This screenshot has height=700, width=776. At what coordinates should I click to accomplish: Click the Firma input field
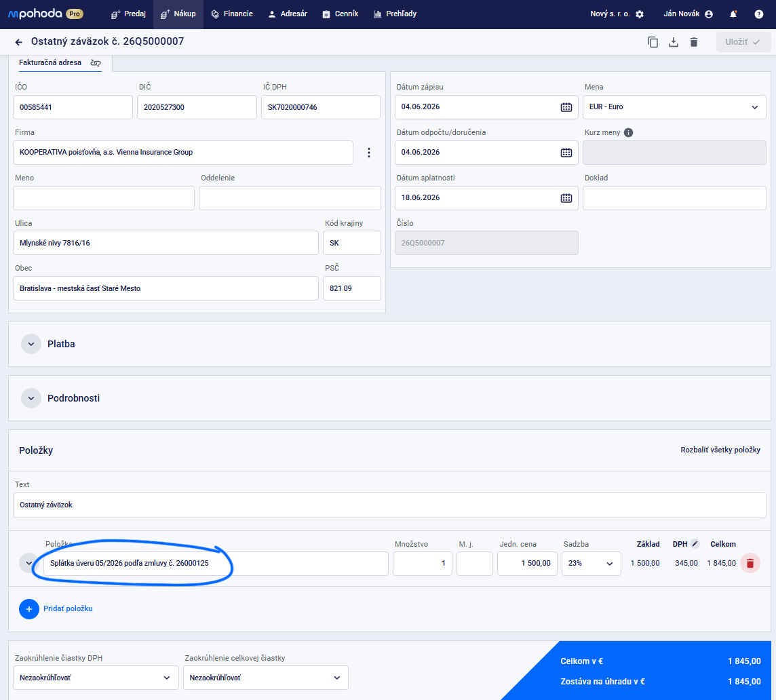(183, 153)
